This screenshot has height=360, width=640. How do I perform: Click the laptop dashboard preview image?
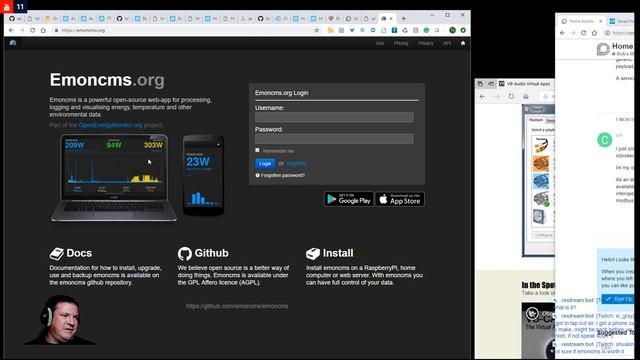[x=113, y=178]
